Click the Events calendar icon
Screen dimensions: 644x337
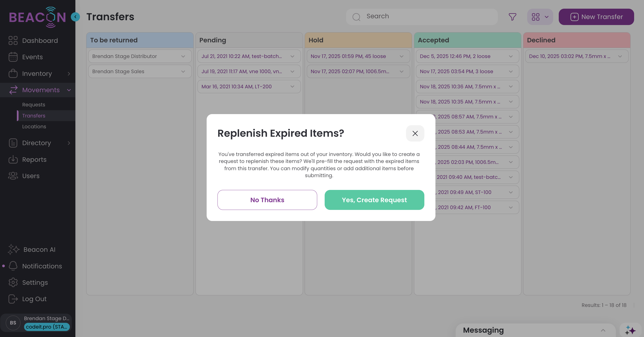click(x=13, y=57)
